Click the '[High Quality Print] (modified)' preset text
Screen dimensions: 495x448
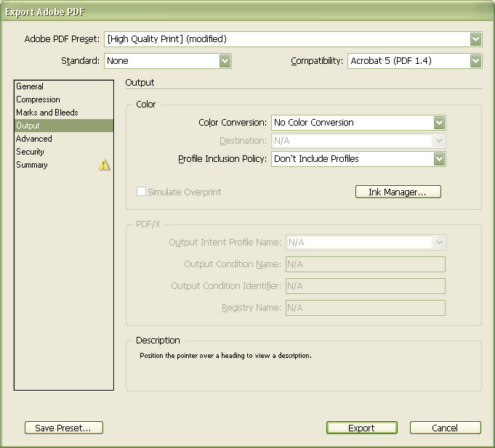167,39
